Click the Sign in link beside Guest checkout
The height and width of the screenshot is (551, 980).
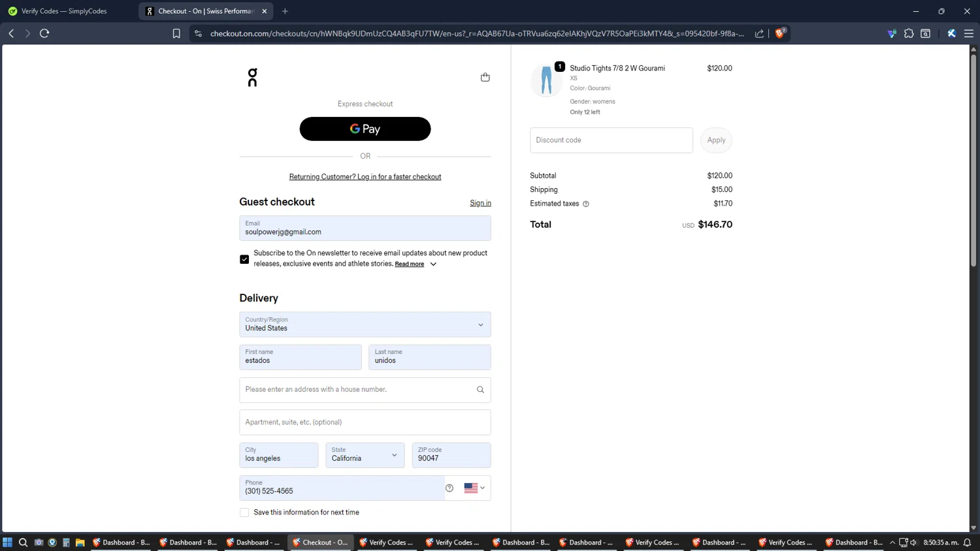coord(480,203)
